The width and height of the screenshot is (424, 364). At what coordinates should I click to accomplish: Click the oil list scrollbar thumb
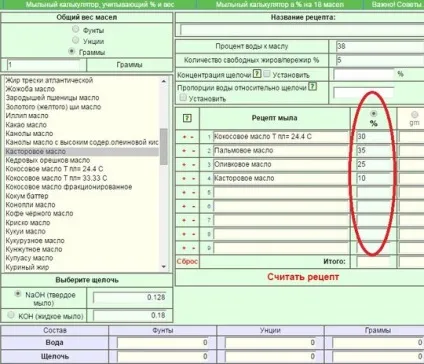click(164, 147)
